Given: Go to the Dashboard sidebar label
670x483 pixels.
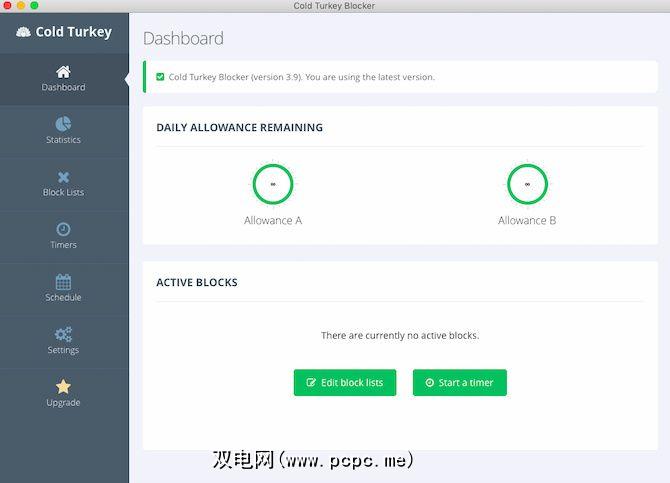Looking at the screenshot, I should (x=63, y=87).
